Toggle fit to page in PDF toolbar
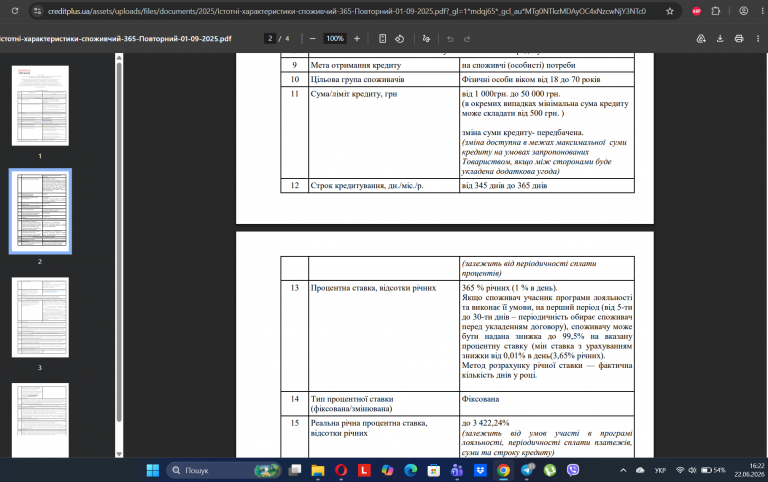Screen dimensions: 768x482 [383, 38]
